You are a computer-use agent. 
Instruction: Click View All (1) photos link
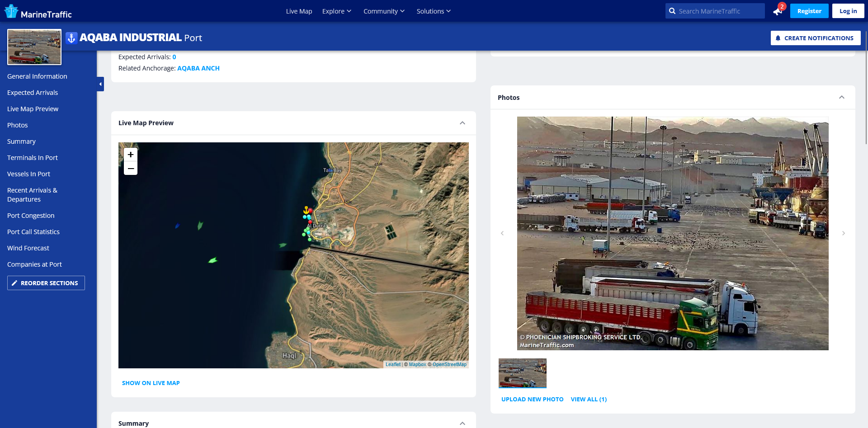tap(589, 399)
